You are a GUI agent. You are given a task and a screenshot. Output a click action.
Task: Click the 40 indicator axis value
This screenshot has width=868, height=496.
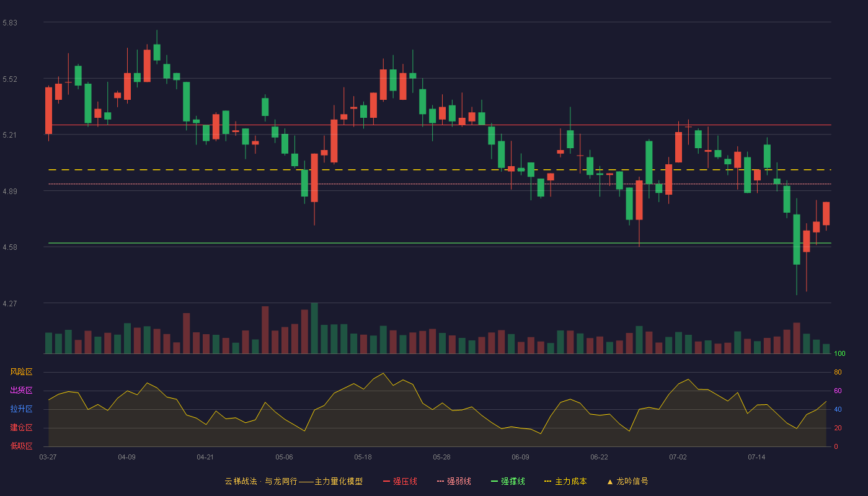point(838,409)
